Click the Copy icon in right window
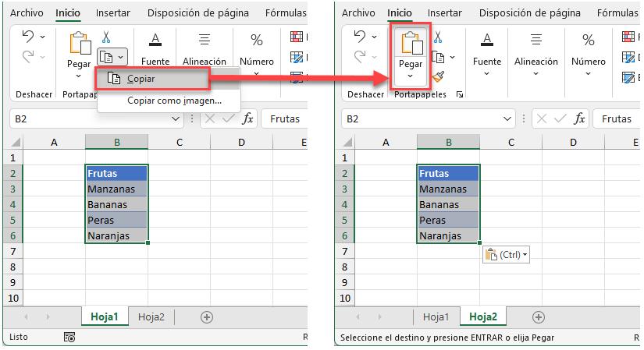Screen dimensions: 644x350 (439, 57)
